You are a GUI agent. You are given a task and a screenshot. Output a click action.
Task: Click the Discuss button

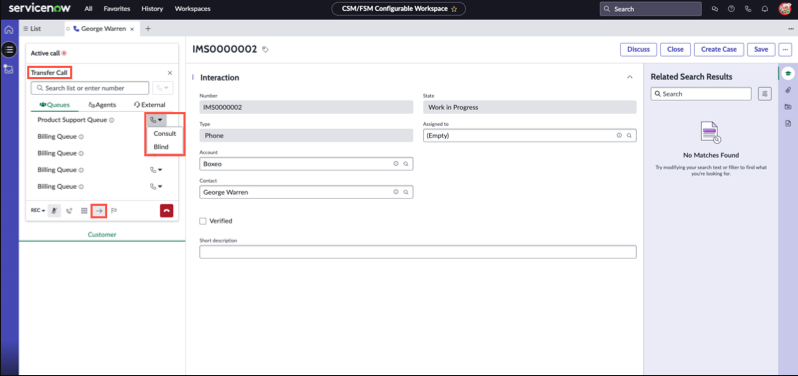pos(638,49)
